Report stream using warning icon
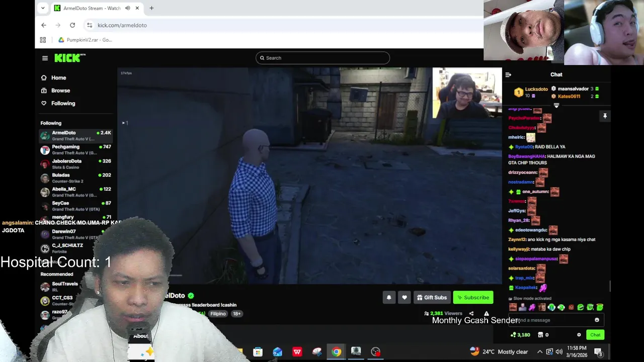The height and width of the screenshot is (362, 644). point(486,313)
